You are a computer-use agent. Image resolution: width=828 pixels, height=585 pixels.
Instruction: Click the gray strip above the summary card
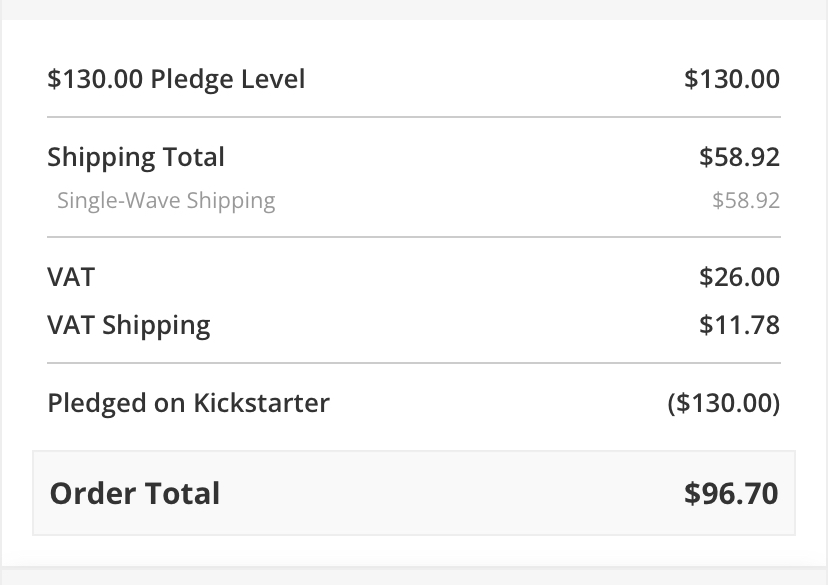point(414,9)
